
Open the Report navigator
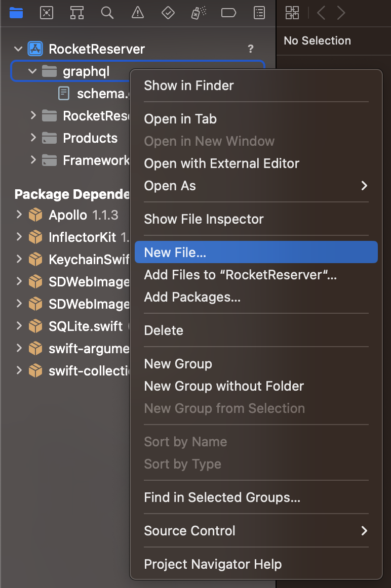click(259, 13)
